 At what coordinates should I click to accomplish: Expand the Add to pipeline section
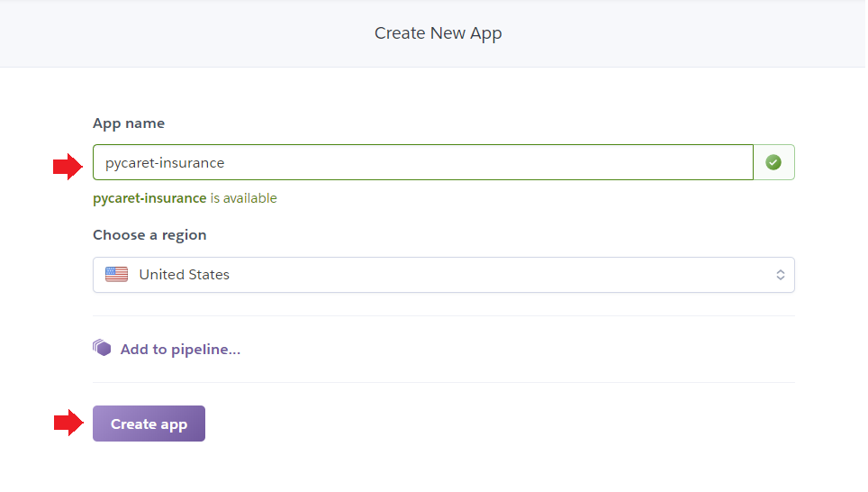(x=180, y=349)
